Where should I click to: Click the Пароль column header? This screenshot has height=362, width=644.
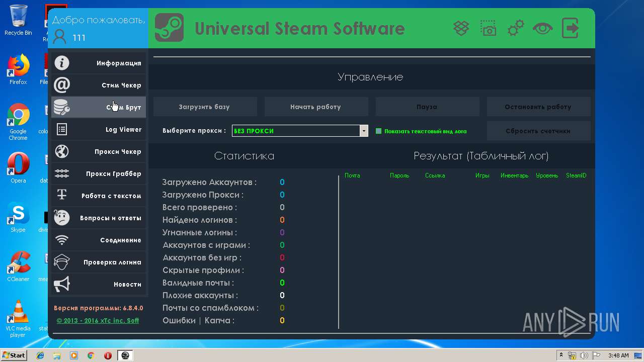pos(399,175)
